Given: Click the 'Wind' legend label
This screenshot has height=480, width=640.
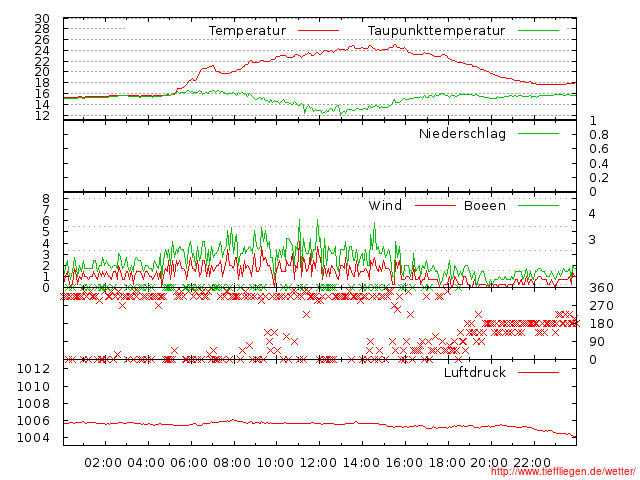Looking at the screenshot, I should tap(385, 205).
